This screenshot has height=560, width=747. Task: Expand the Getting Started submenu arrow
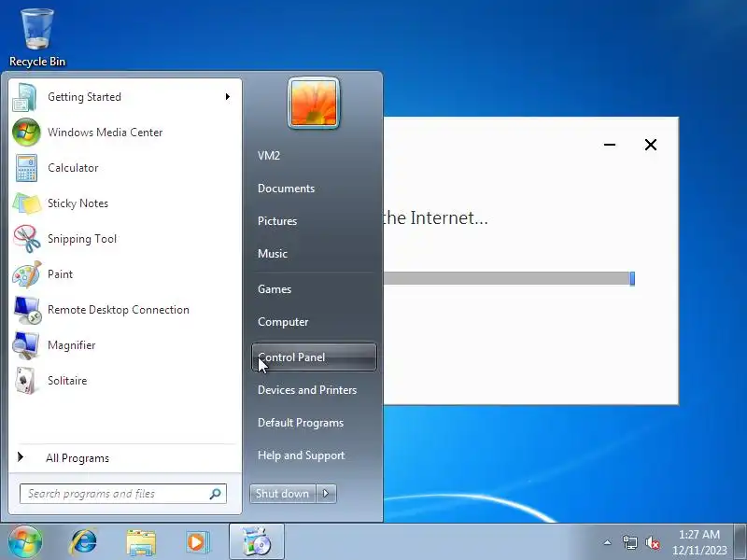(x=228, y=97)
